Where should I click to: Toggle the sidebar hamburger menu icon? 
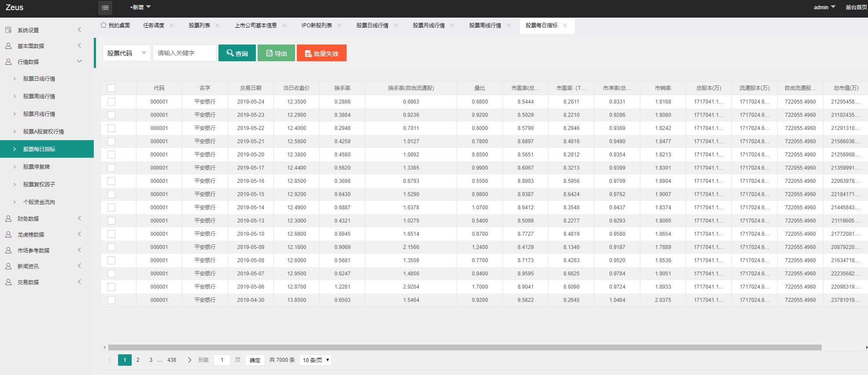(x=105, y=7)
